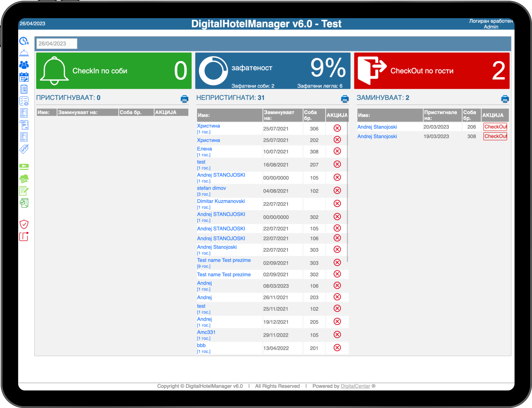Click DigitalHotelManager v6.0 - Test title
The width and height of the screenshot is (532, 408).
coord(266,24)
